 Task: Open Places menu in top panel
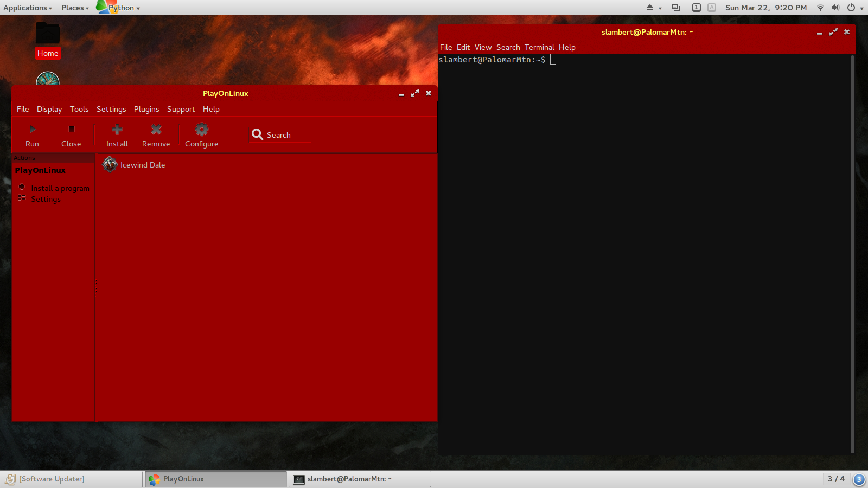[x=75, y=8]
